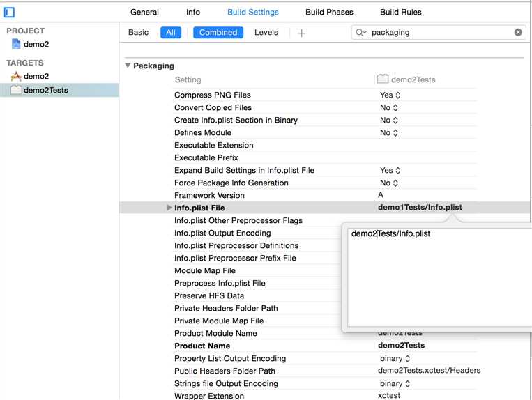Click the Framework Version value A
This screenshot has height=400, width=532.
[381, 195]
